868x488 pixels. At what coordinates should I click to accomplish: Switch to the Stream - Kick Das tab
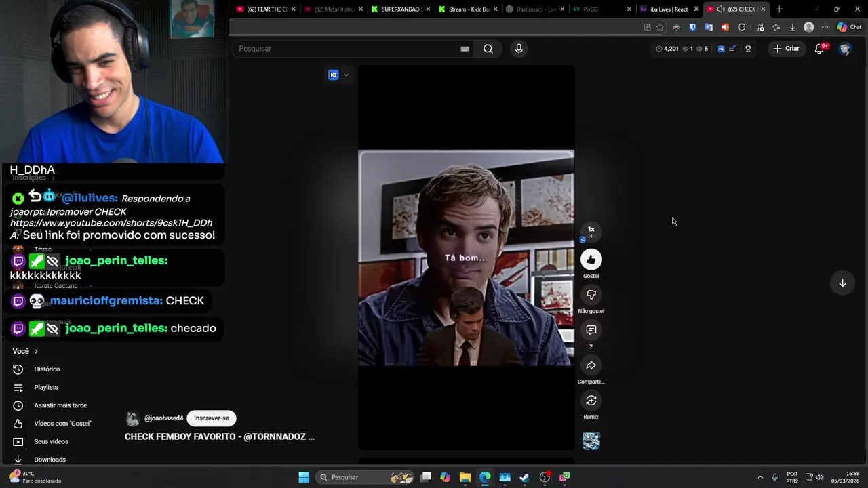click(x=468, y=9)
